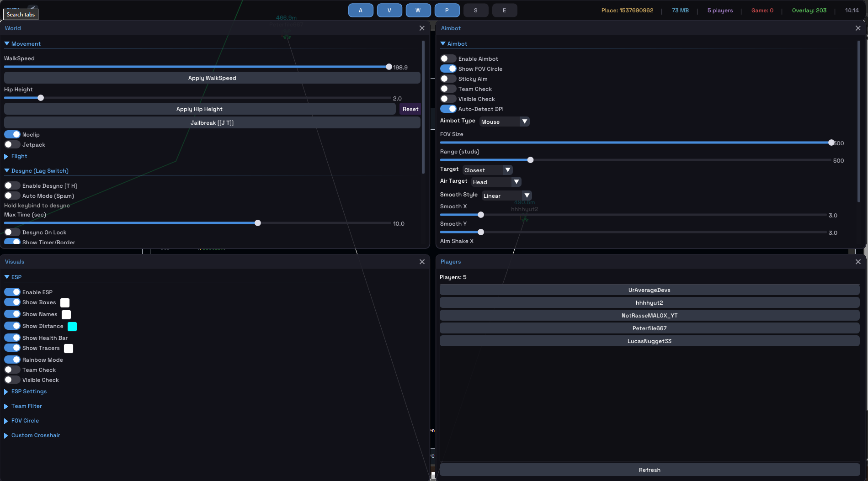Image resolution: width=868 pixels, height=481 pixels.
Task: Click the color swatch next to Show Tracers
Action: point(69,349)
